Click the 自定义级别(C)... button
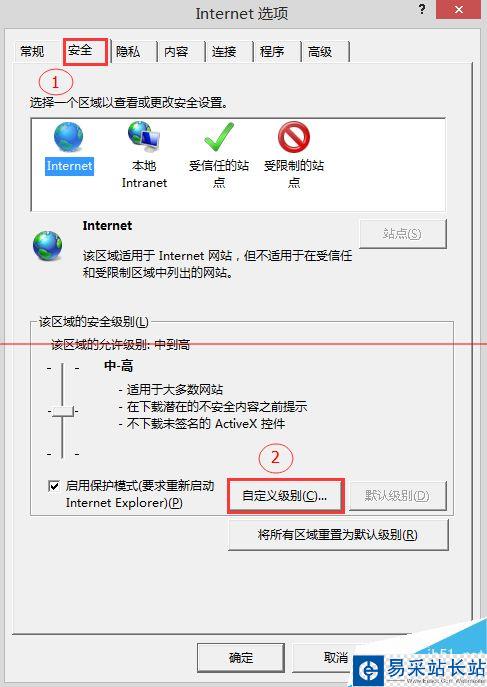The image size is (487, 687). click(x=286, y=496)
